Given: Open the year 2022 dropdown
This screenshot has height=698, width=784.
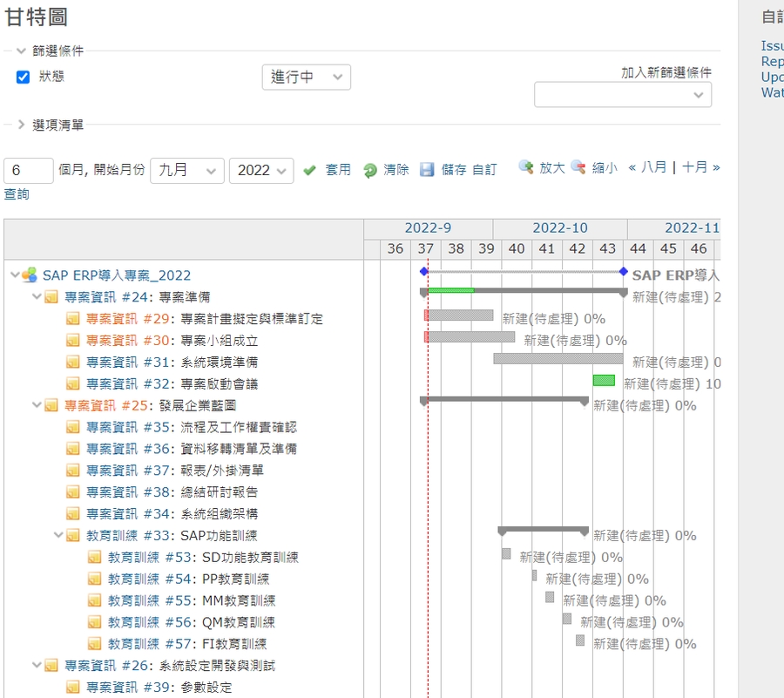Looking at the screenshot, I should click(x=260, y=171).
